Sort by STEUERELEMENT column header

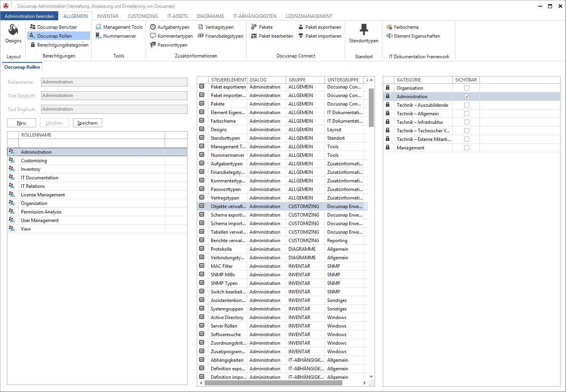pyautogui.click(x=229, y=80)
